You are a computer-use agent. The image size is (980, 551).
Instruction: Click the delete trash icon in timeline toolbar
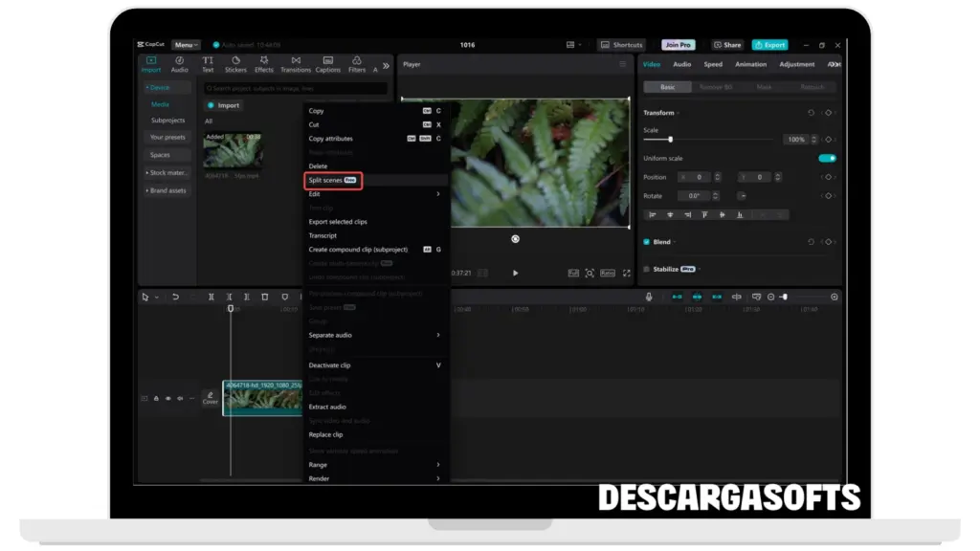point(265,298)
